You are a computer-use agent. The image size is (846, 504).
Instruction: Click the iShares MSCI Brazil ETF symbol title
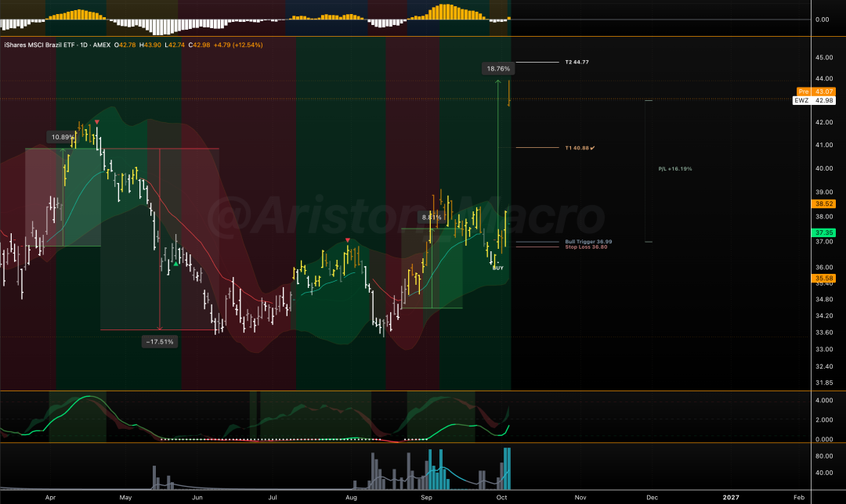39,45
